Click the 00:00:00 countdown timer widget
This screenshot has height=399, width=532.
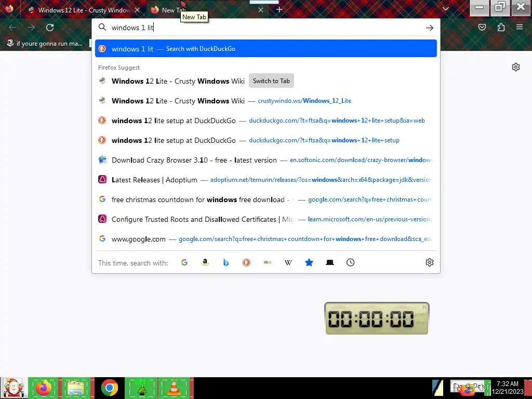pos(377,318)
